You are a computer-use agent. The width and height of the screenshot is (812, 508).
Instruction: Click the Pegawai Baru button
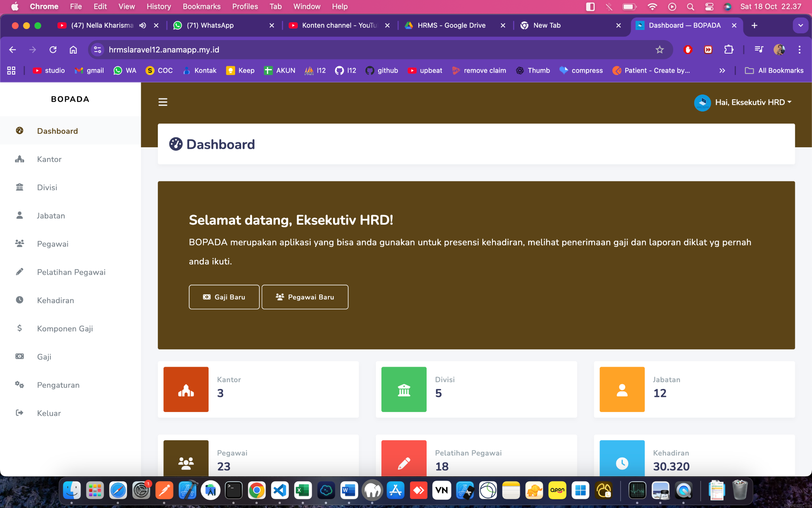click(x=305, y=297)
